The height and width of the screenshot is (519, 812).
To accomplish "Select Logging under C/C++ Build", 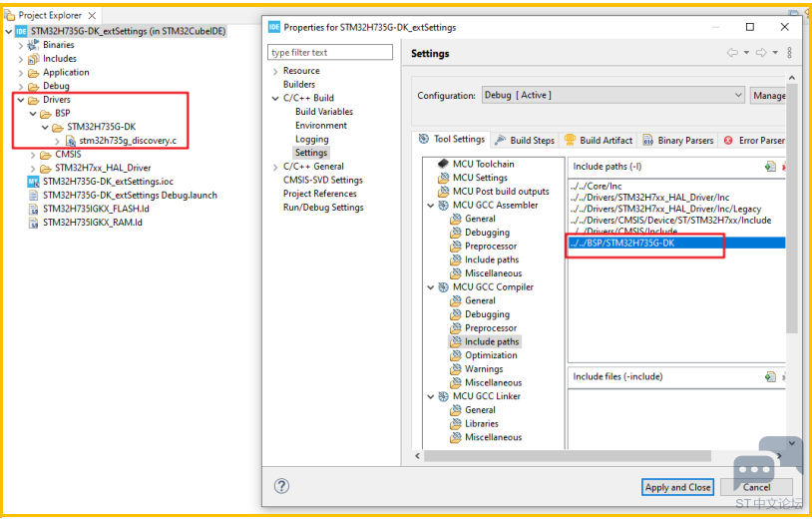I will (312, 140).
